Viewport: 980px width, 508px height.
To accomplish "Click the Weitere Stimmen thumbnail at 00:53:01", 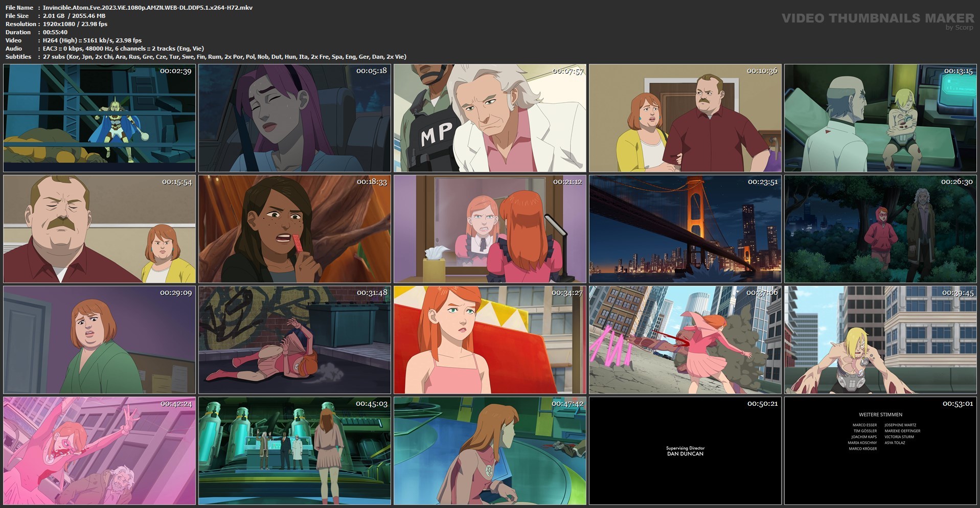I will click(x=881, y=451).
